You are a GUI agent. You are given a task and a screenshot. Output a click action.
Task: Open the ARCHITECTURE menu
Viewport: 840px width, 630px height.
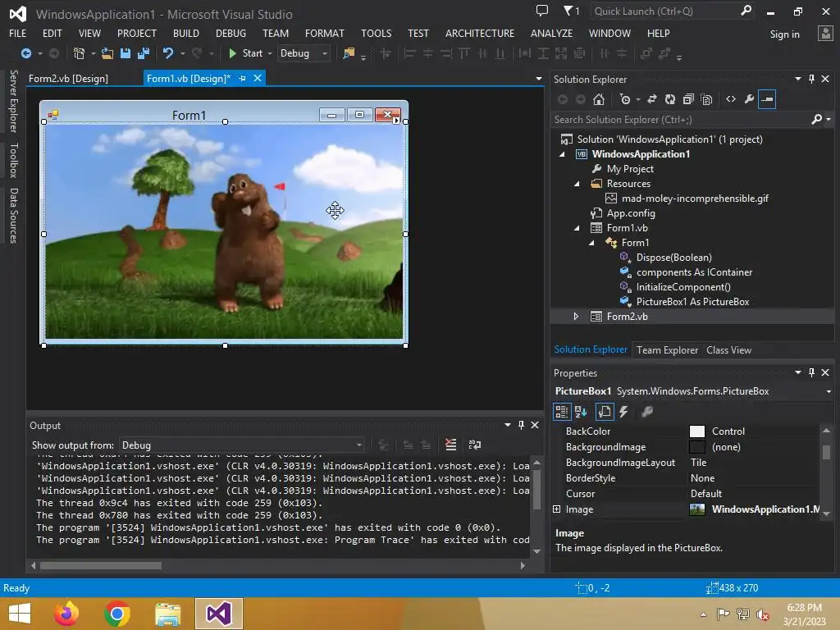coord(479,33)
